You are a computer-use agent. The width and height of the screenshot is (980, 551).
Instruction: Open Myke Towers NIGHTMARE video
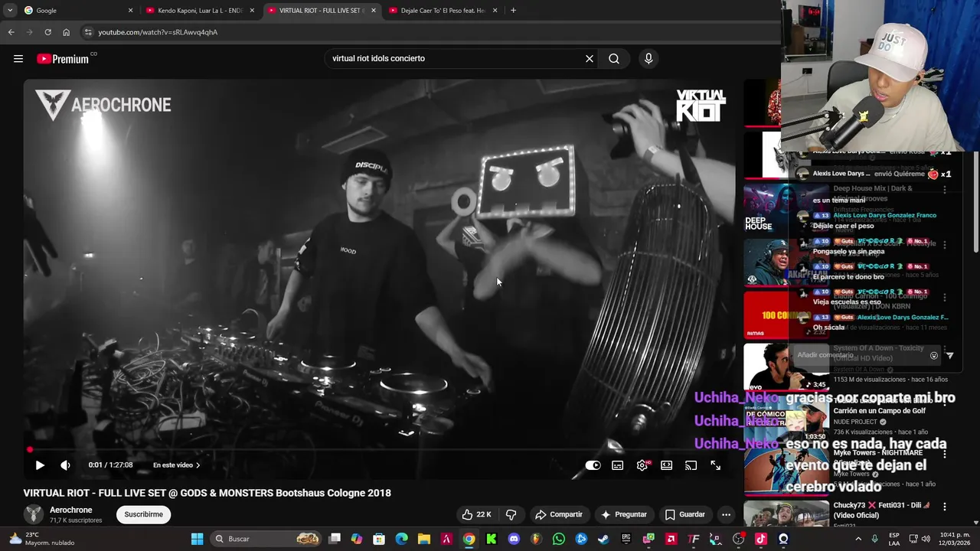[x=786, y=471]
